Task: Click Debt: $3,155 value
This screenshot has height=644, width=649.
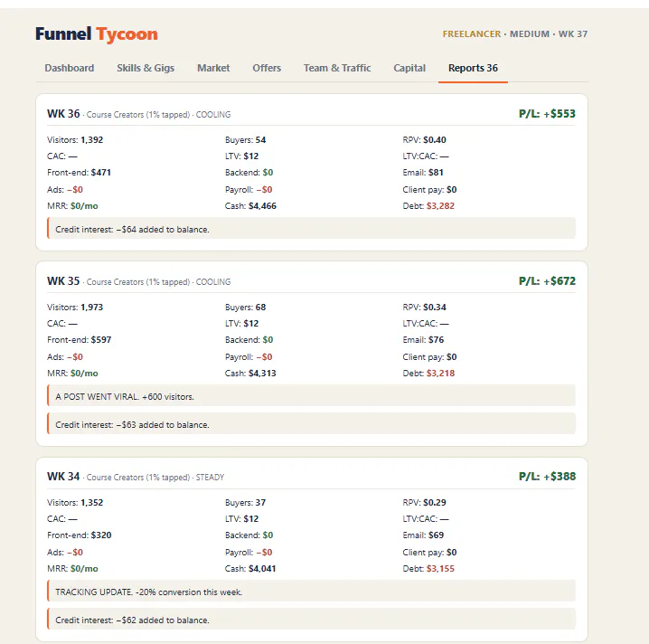Action: tap(428, 569)
